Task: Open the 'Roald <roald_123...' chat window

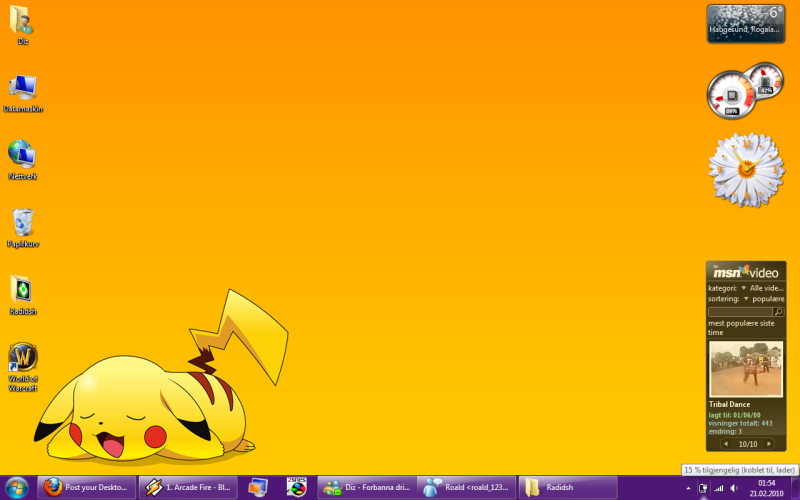Action: pos(467,488)
